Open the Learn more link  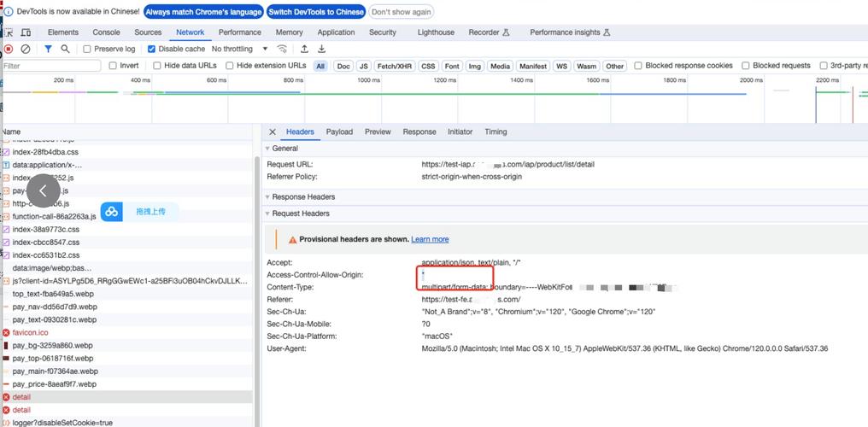pos(430,240)
